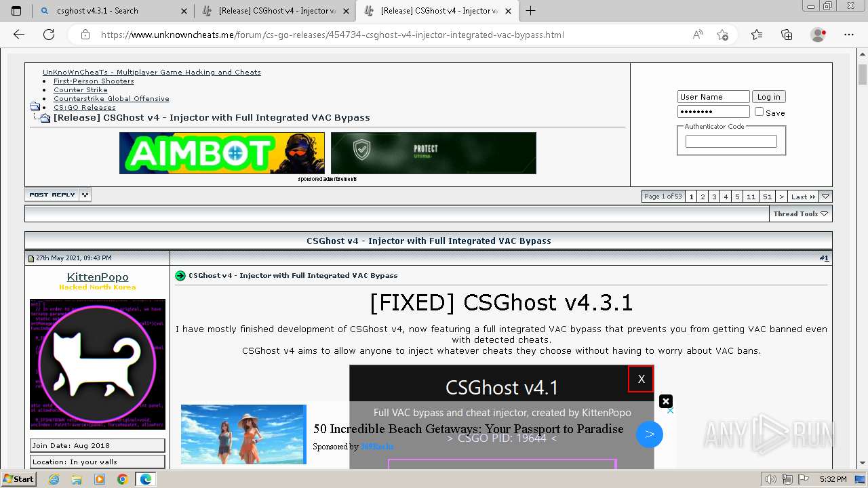Switch to Edge in the taskbar
This screenshot has width=868, height=488.
point(145,479)
